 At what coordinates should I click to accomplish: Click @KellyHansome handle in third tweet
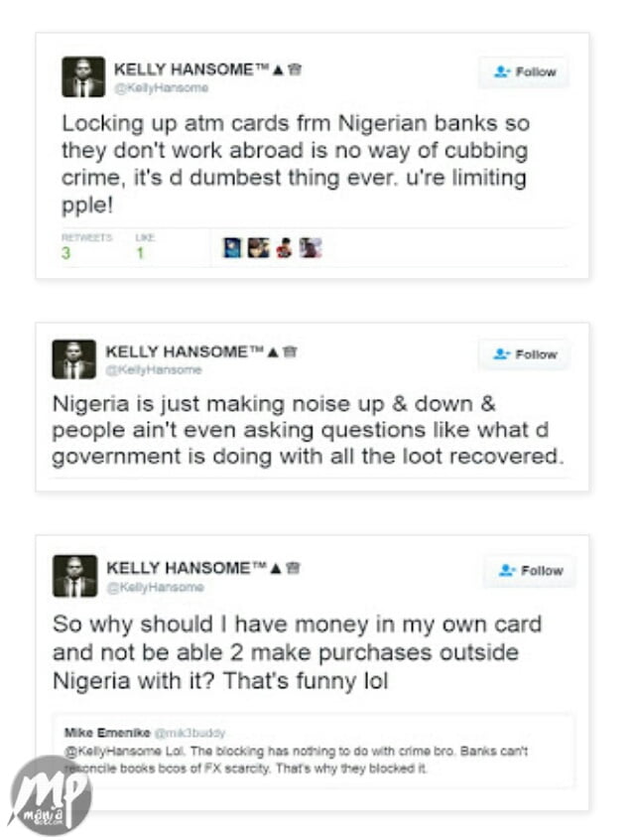point(141,587)
